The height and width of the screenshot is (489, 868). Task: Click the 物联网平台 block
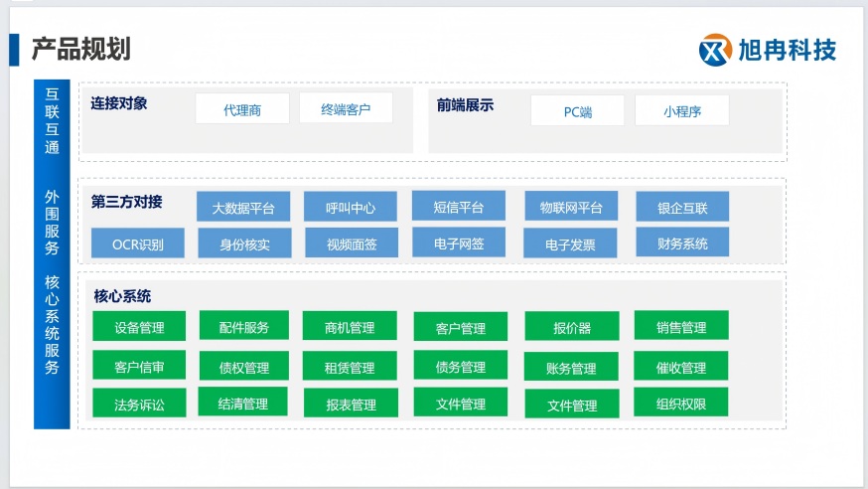tap(571, 207)
